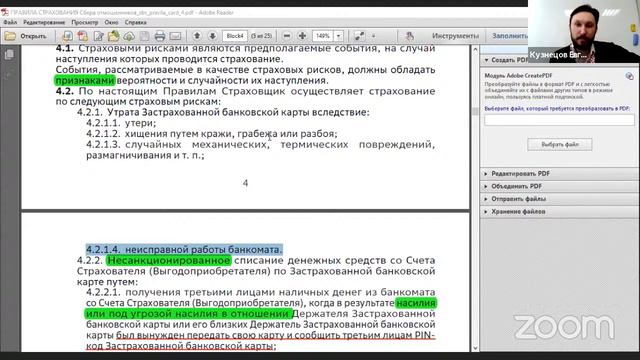Click the hand sign tool icon
This screenshot has height=360, width=640.
tap(409, 36)
